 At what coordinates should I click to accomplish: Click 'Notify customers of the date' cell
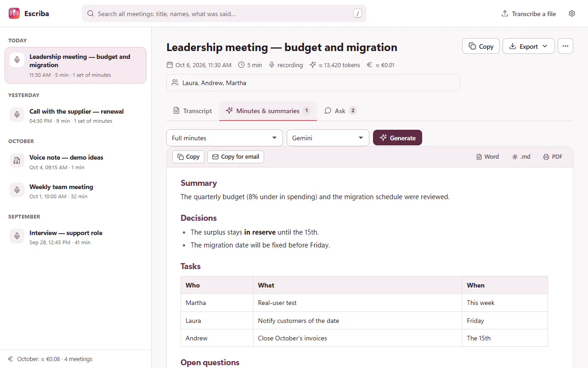357,321
